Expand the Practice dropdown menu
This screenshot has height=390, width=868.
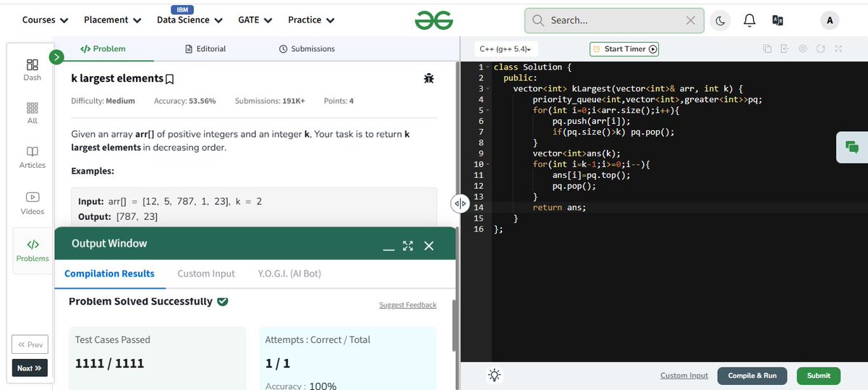[311, 20]
